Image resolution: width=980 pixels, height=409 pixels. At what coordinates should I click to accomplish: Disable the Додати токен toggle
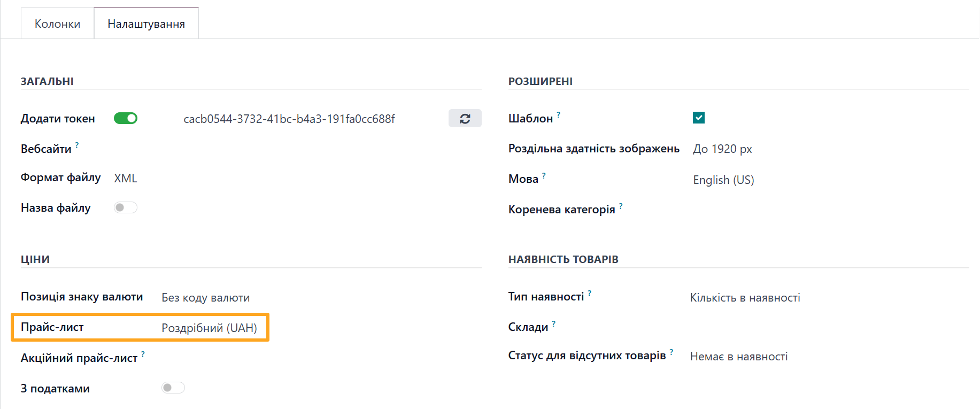coord(126,118)
